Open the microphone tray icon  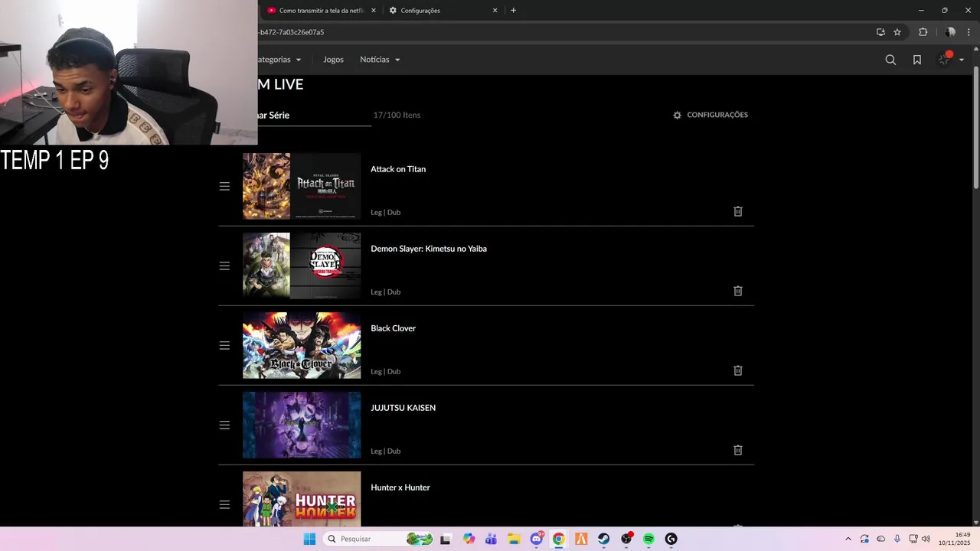tap(897, 539)
